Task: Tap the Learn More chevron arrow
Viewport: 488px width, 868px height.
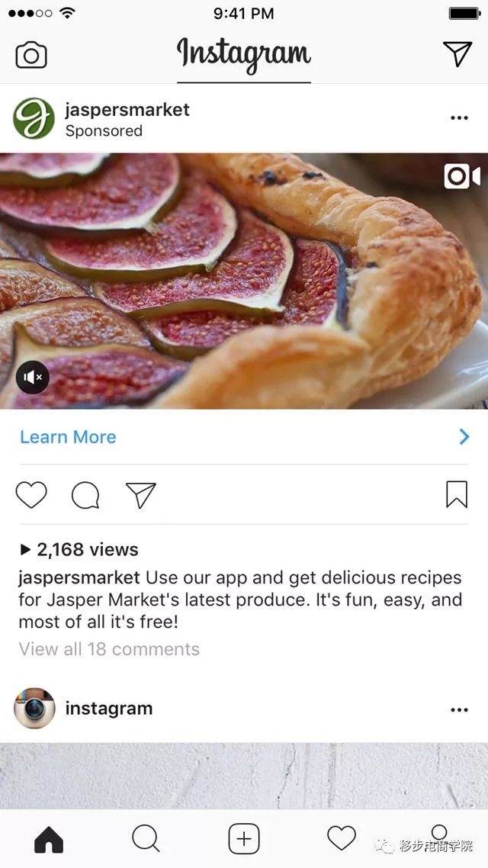Action: (x=464, y=437)
